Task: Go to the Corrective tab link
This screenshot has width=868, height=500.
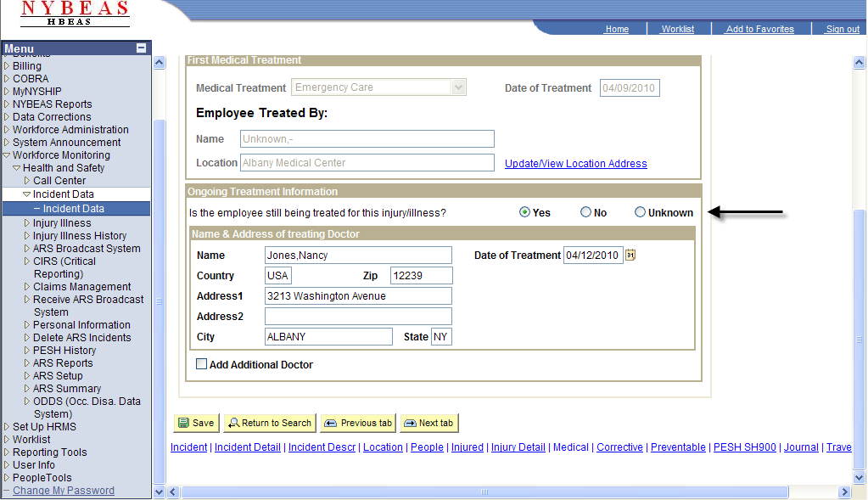Action: pyautogui.click(x=619, y=447)
